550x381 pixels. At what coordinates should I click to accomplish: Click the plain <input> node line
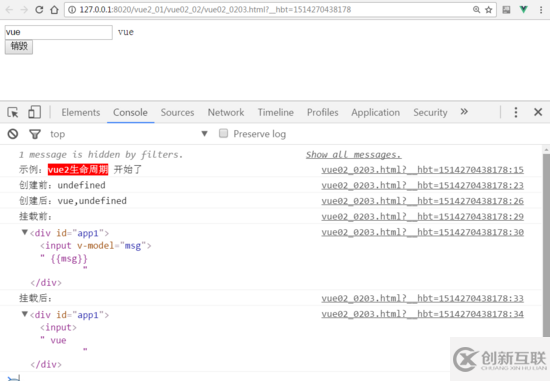[58, 327]
